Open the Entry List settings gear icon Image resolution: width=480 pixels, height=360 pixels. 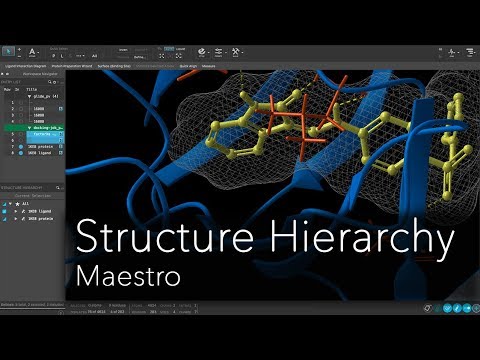point(55,82)
